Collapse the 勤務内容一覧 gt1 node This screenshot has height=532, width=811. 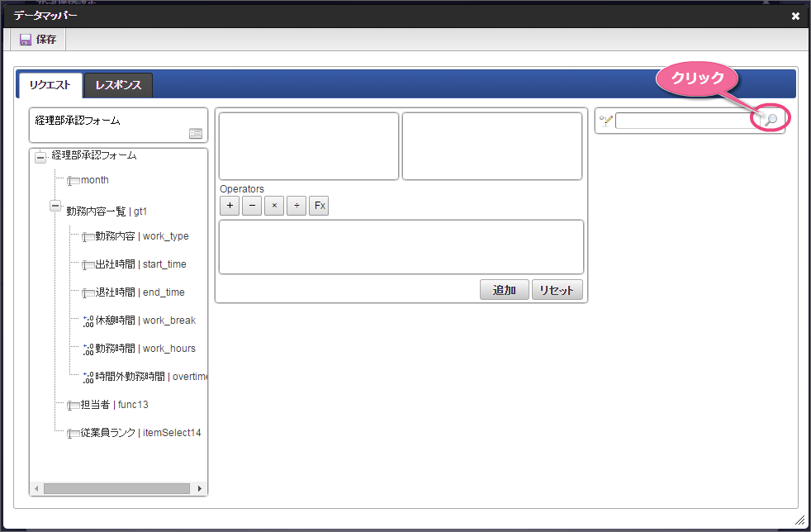pyautogui.click(x=55, y=206)
